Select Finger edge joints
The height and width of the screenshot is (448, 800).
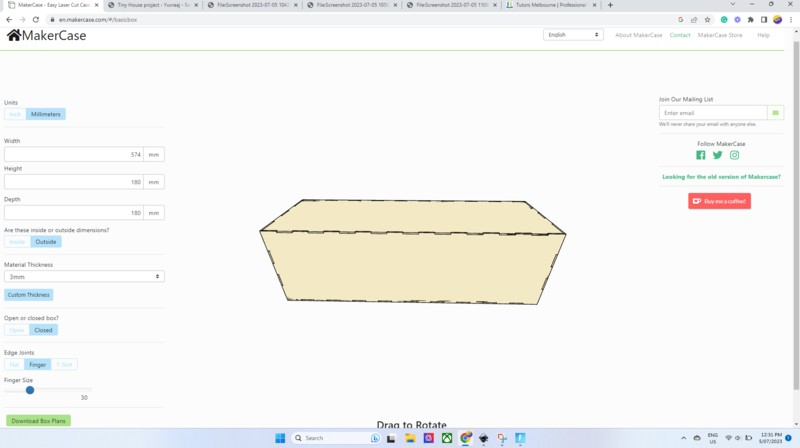[38, 365]
